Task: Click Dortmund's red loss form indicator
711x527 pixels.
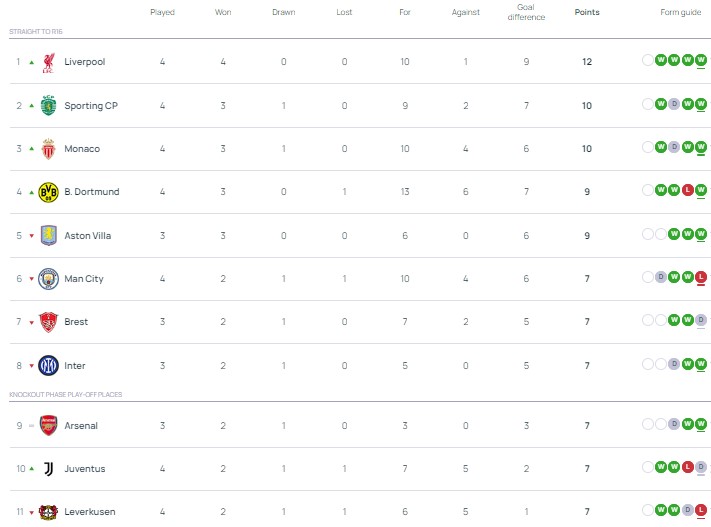Action: point(688,191)
